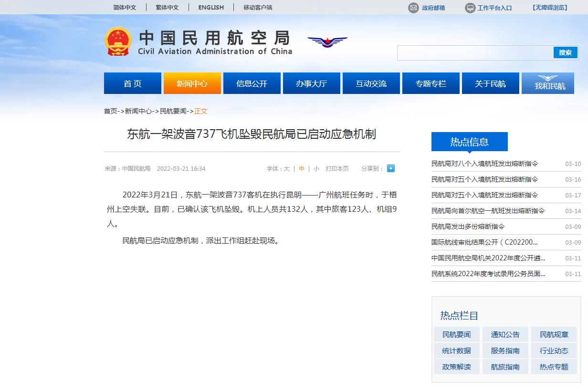Screen dimensions: 588x391
Task: Open 民航局对八个入境航班发出熔断指令 article
Action: tap(484, 164)
